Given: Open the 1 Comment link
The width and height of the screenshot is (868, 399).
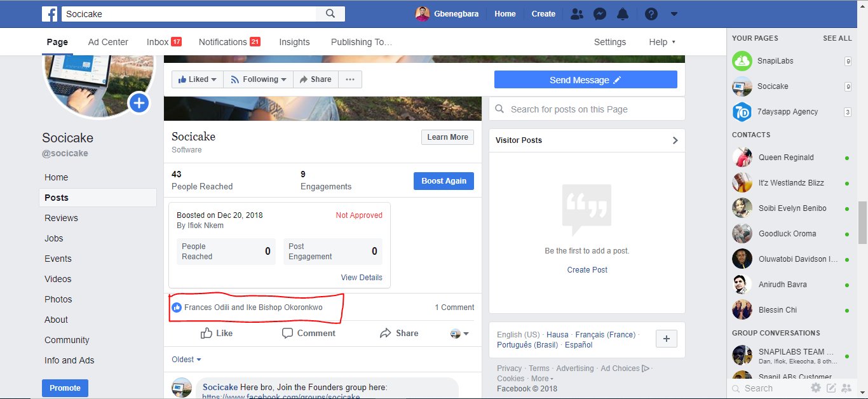Looking at the screenshot, I should coord(454,308).
